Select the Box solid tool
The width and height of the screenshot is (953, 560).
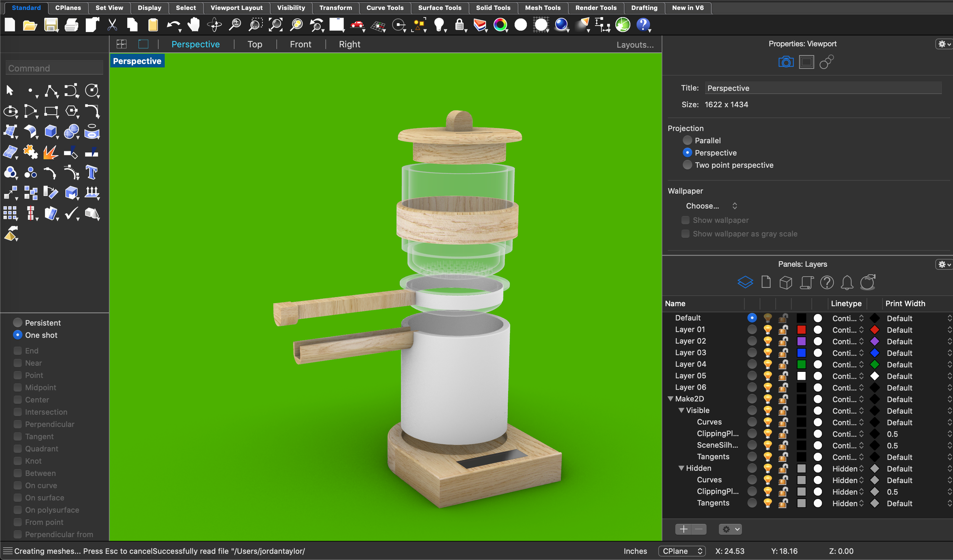pyautogui.click(x=51, y=132)
